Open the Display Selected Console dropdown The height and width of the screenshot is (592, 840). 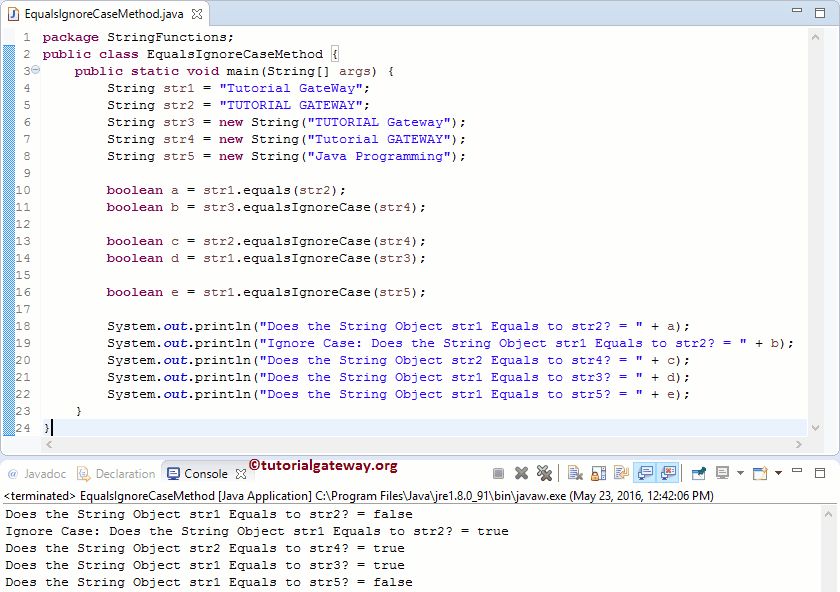tap(739, 471)
